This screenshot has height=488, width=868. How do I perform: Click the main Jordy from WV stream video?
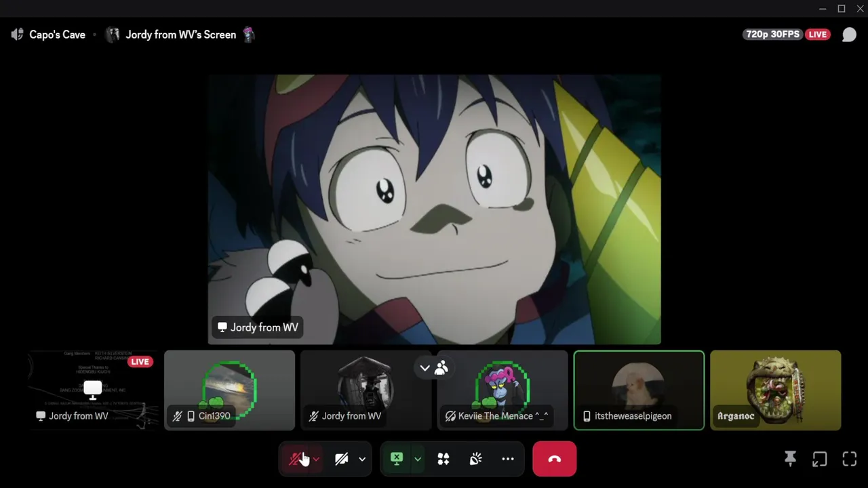click(x=434, y=209)
